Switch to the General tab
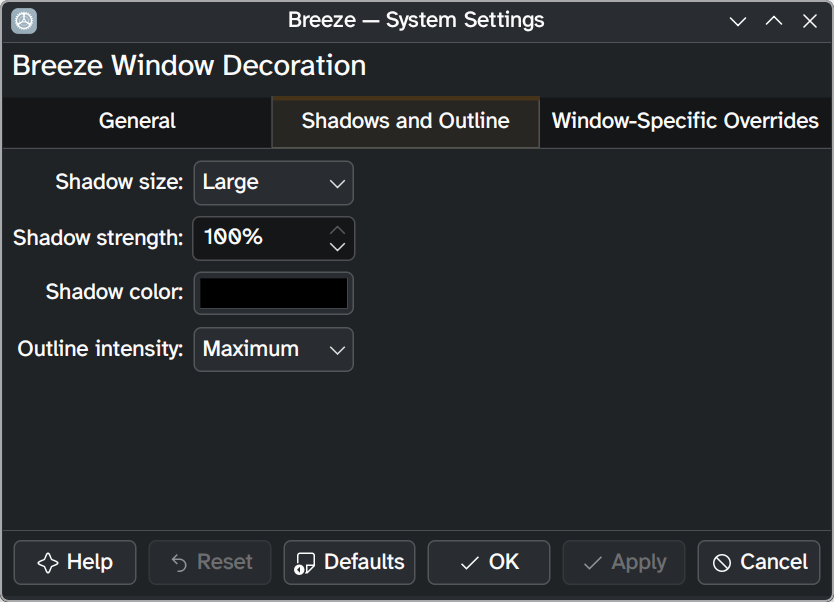This screenshot has width=834, height=602. point(137,122)
